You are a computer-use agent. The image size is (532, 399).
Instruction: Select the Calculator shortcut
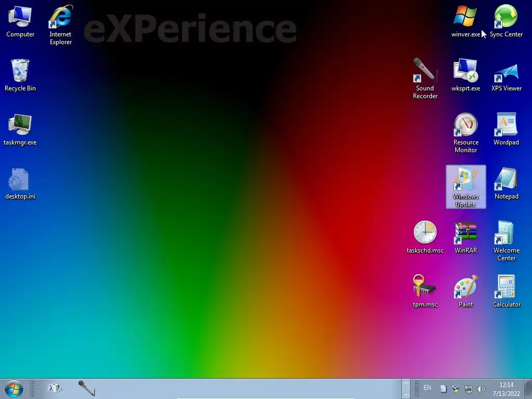click(x=506, y=291)
